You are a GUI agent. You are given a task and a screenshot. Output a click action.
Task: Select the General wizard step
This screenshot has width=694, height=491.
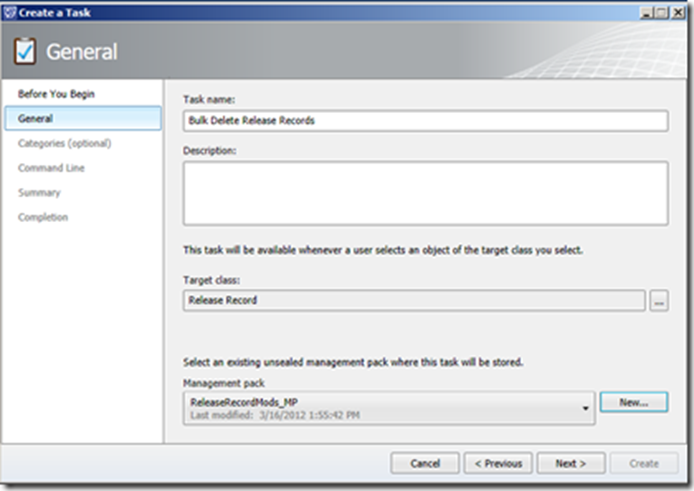point(83,118)
